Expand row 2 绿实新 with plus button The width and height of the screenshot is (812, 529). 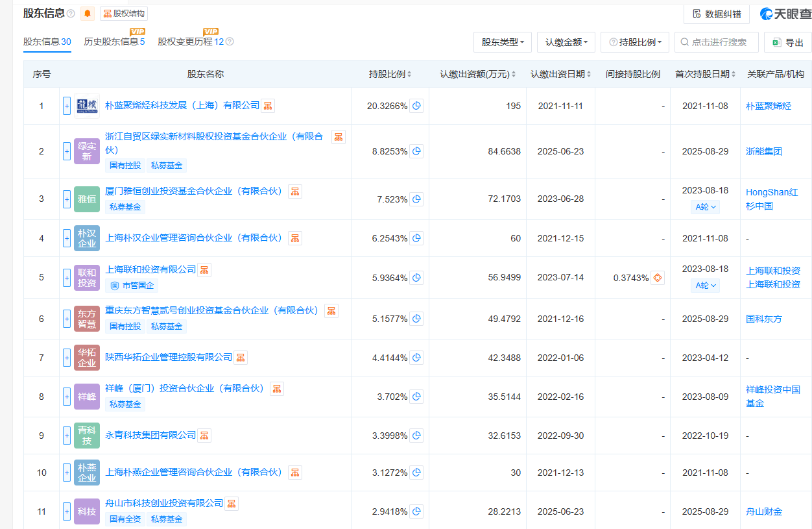coord(67,151)
